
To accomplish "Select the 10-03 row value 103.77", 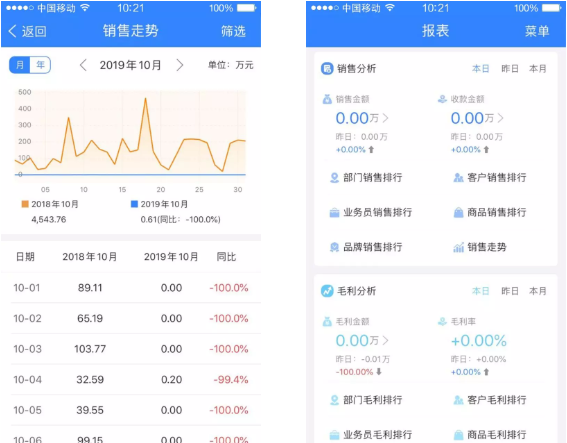I will pos(90,349).
